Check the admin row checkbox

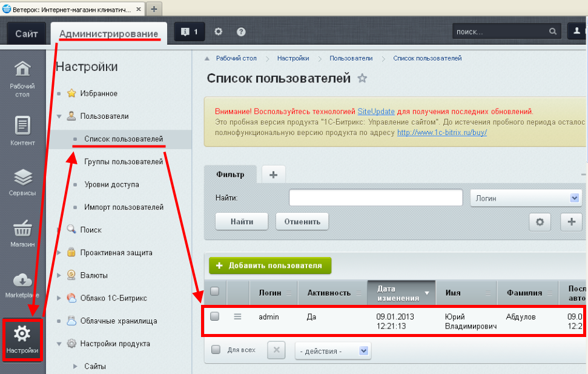click(214, 316)
